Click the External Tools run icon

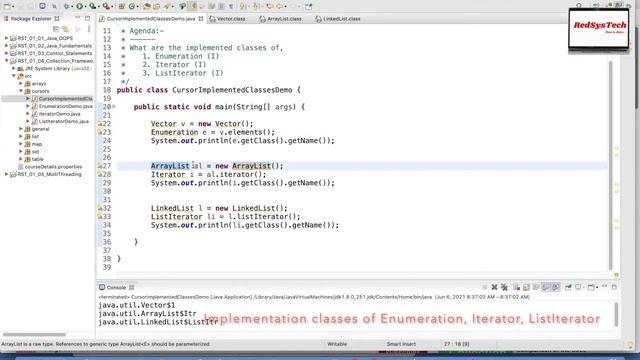coord(106,6)
